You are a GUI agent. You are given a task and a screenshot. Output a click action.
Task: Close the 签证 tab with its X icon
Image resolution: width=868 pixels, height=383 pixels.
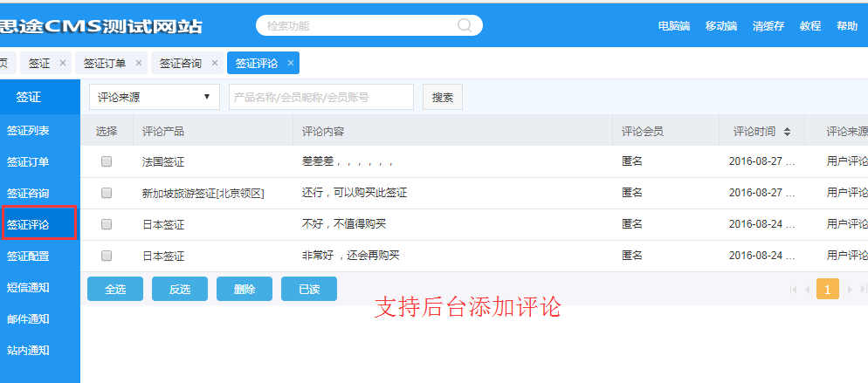(62, 64)
